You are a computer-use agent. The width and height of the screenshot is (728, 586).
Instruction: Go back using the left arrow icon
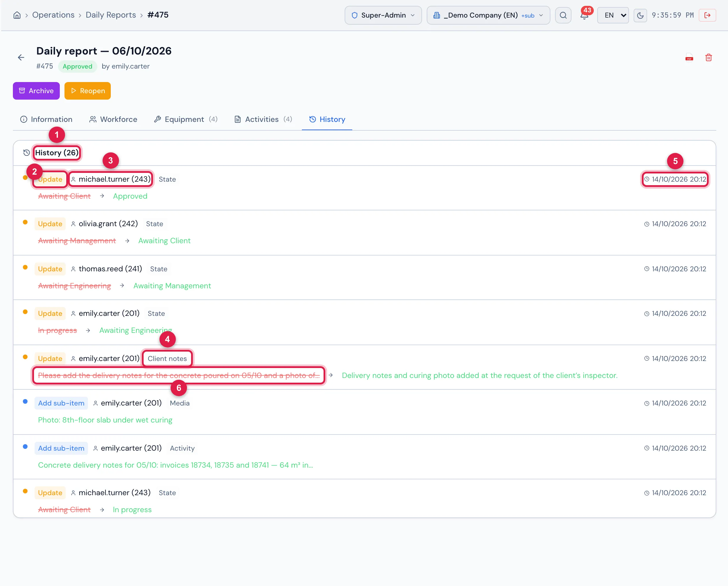[x=21, y=58]
